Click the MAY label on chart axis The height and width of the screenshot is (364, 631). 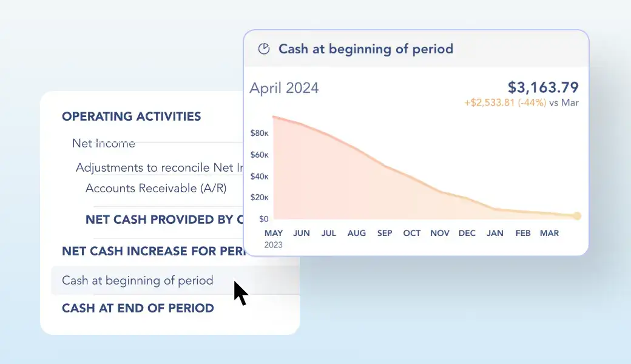[274, 233]
